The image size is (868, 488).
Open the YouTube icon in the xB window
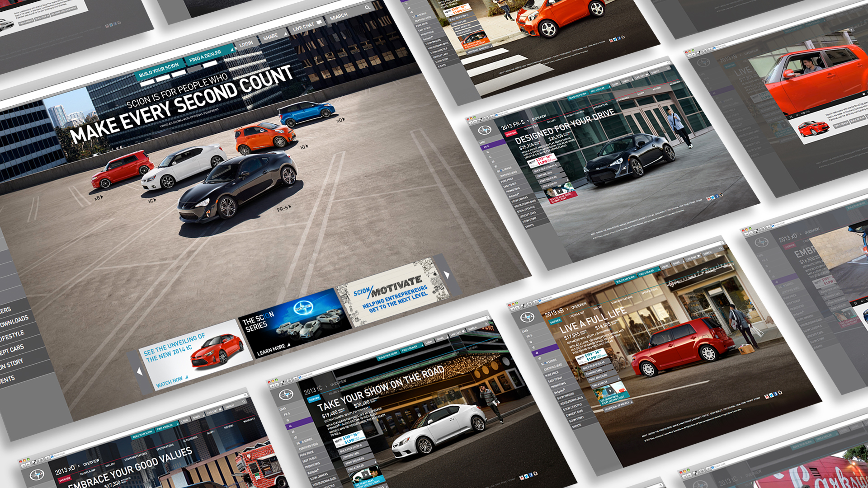click(x=767, y=396)
